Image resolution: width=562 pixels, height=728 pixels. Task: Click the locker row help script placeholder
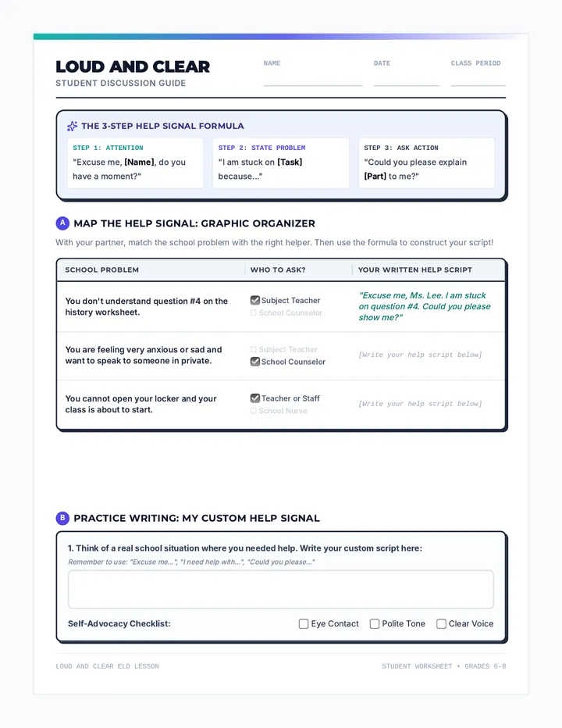[420, 404]
